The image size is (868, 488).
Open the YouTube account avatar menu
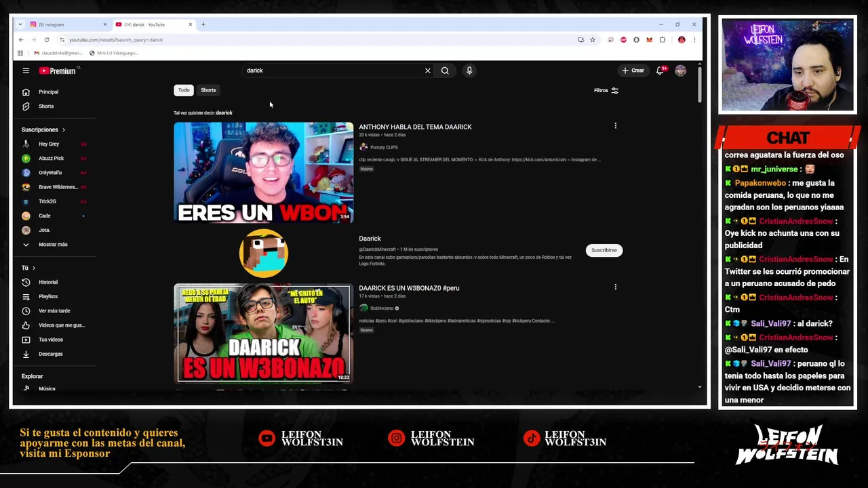(681, 70)
